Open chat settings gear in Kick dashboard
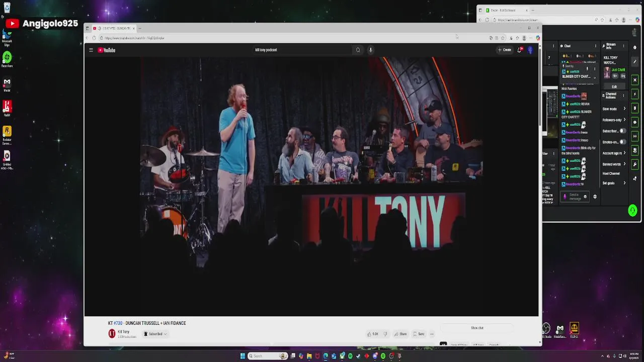Screen dimensions: 644x362 [595, 197]
